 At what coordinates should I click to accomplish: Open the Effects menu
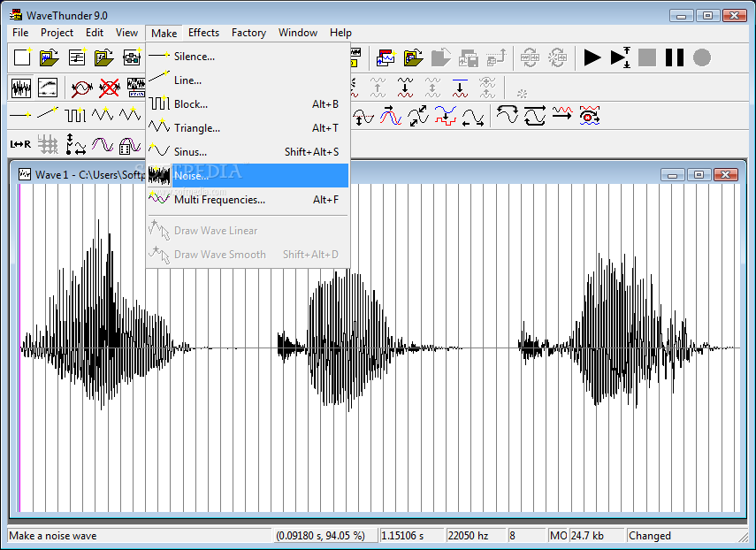coord(203,33)
